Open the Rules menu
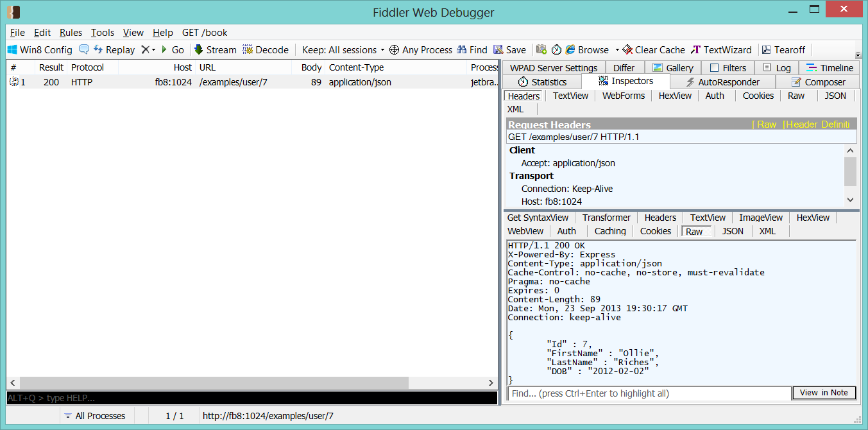Screen dimensions: 868x430 (x=71, y=33)
